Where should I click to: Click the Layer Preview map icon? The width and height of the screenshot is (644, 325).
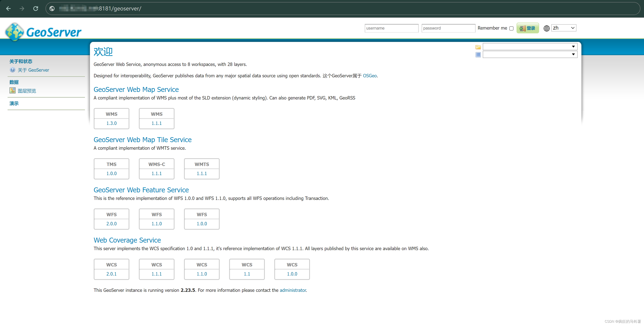click(13, 91)
